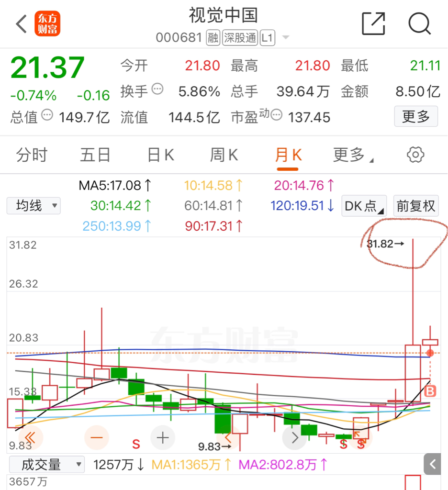Switch to 分时 tab
This screenshot has height=490, width=448.
[32, 155]
